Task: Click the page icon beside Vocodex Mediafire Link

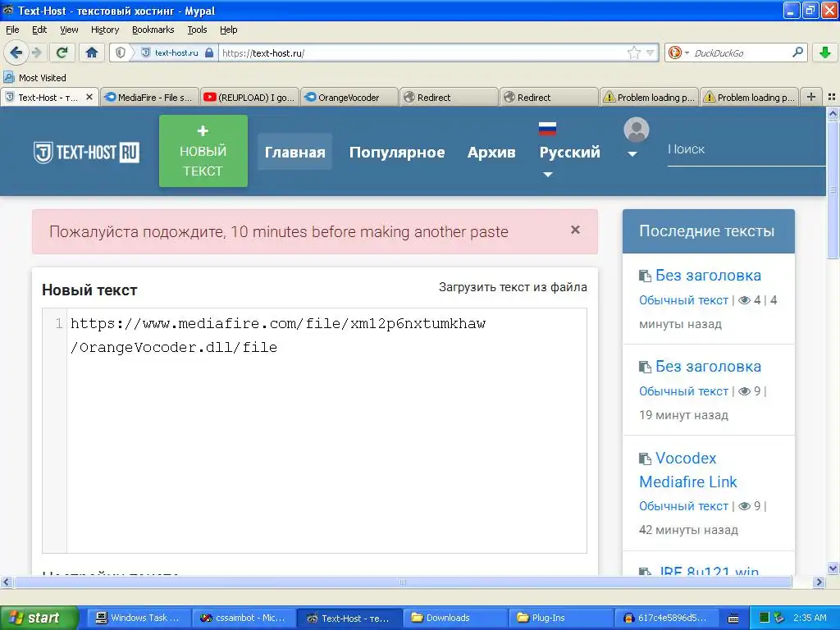Action: (645, 459)
